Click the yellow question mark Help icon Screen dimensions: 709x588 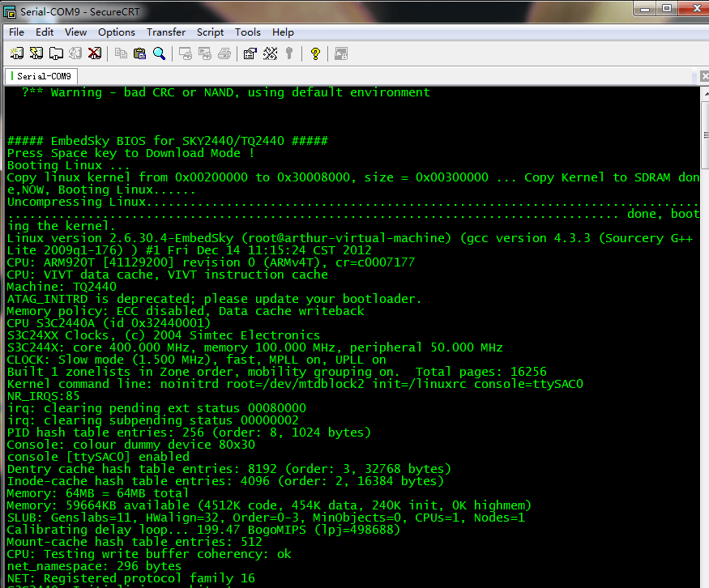pyautogui.click(x=315, y=53)
